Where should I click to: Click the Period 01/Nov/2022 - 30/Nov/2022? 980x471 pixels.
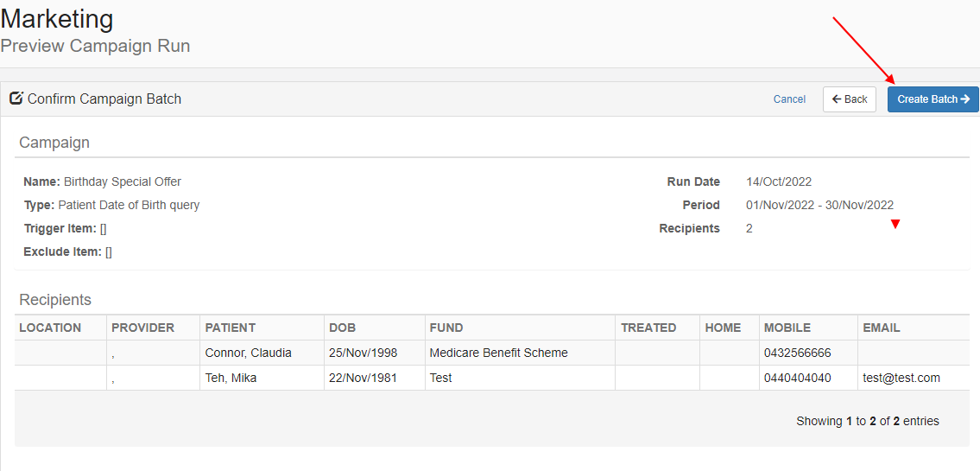[x=819, y=205]
